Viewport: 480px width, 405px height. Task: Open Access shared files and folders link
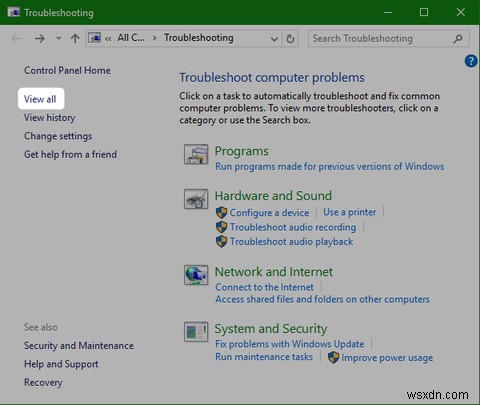[322, 299]
